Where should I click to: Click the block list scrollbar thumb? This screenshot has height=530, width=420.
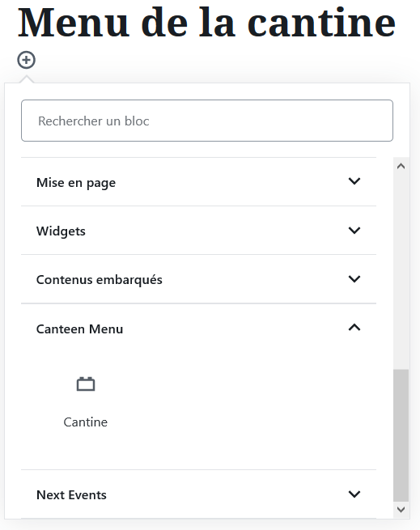401,435
